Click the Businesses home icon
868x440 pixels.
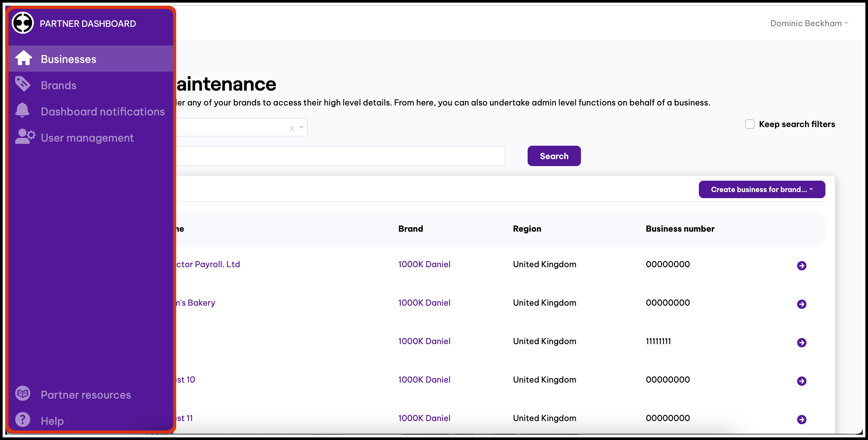[x=24, y=58]
